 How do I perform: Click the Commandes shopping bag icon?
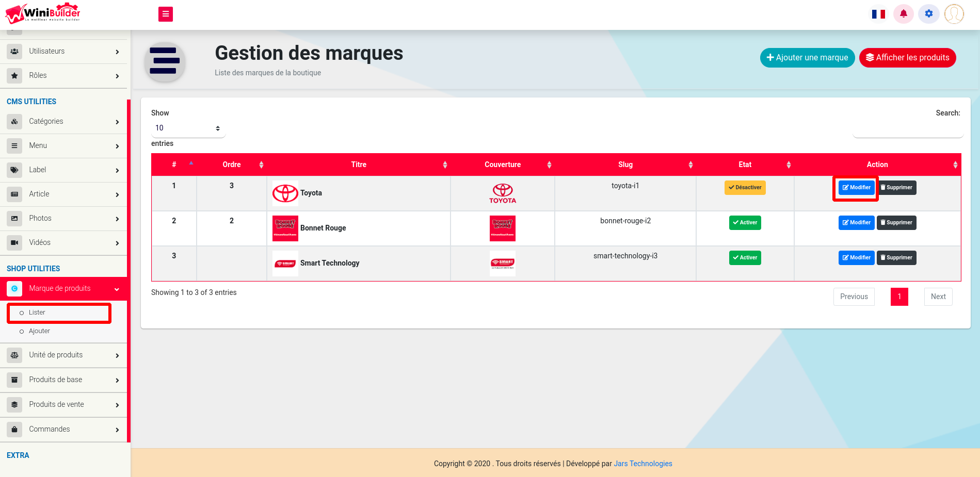[x=14, y=429]
